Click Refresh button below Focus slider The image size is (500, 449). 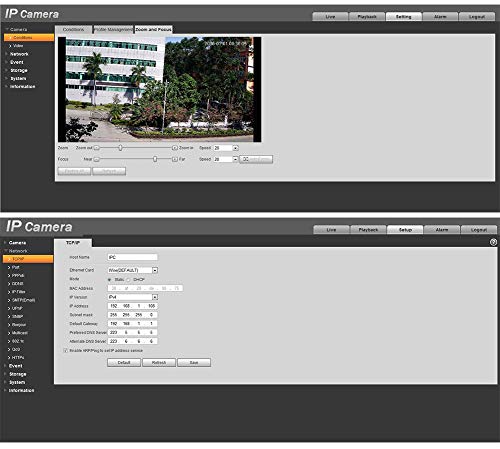point(109,171)
